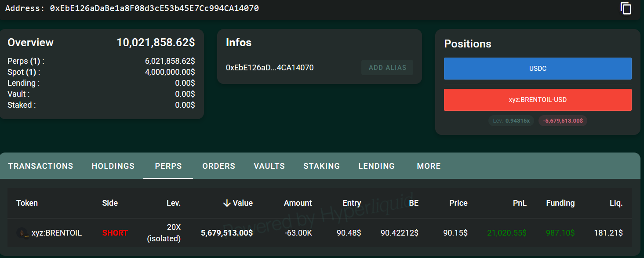Click the Spot value 4,000,000.00$
Viewport: 644px width, 258px height.
pyautogui.click(x=170, y=72)
